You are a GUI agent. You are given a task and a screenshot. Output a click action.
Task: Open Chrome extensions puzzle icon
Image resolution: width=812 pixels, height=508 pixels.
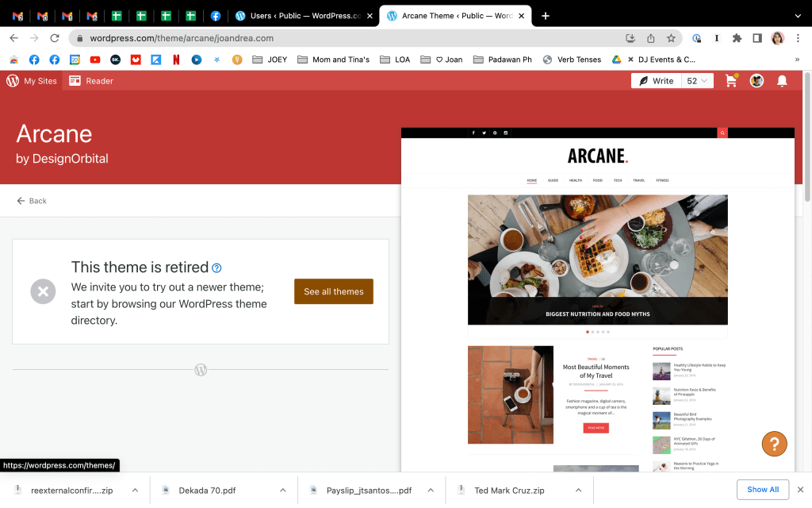point(737,38)
